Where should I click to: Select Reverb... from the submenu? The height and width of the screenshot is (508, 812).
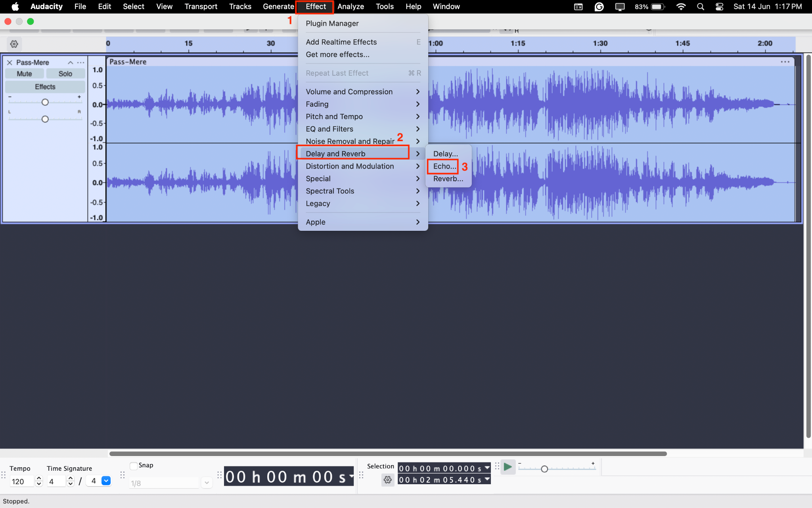(448, 179)
